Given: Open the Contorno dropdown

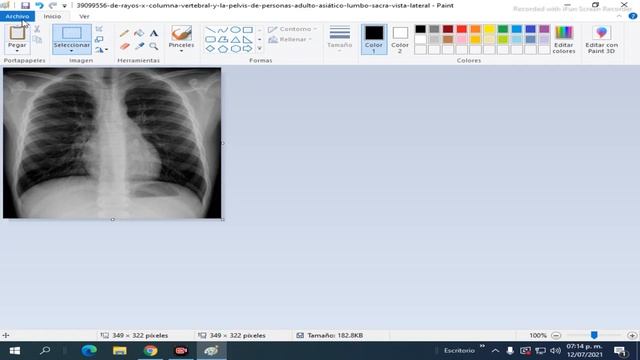Looking at the screenshot, I should (292, 29).
